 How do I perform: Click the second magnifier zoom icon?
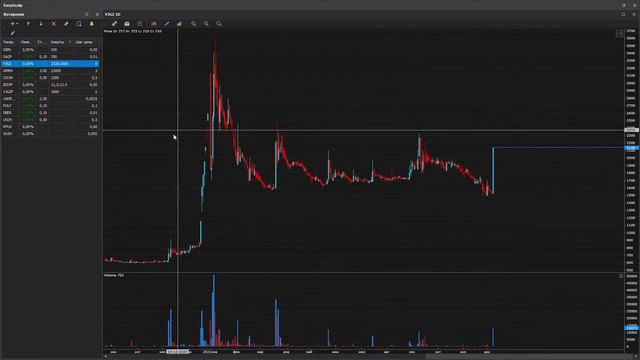pyautogui.click(x=206, y=24)
